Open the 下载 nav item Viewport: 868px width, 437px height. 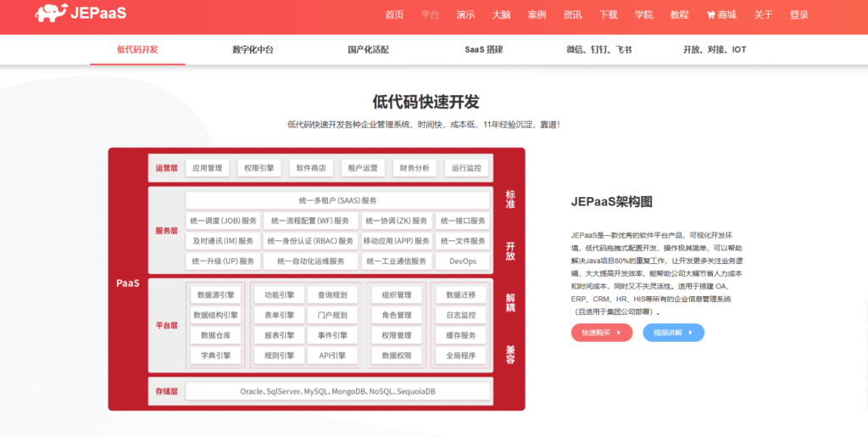click(x=608, y=15)
